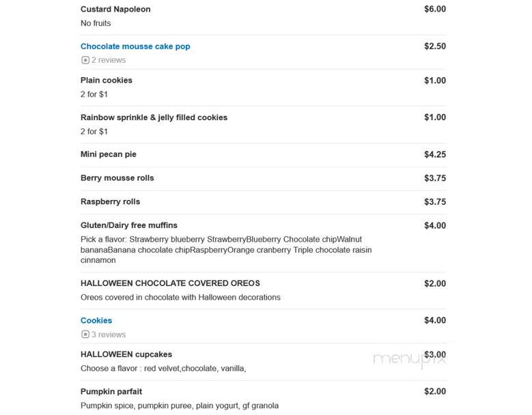532x415 pixels.
Task: Select the Plain cookies item title
Action: [x=107, y=81]
